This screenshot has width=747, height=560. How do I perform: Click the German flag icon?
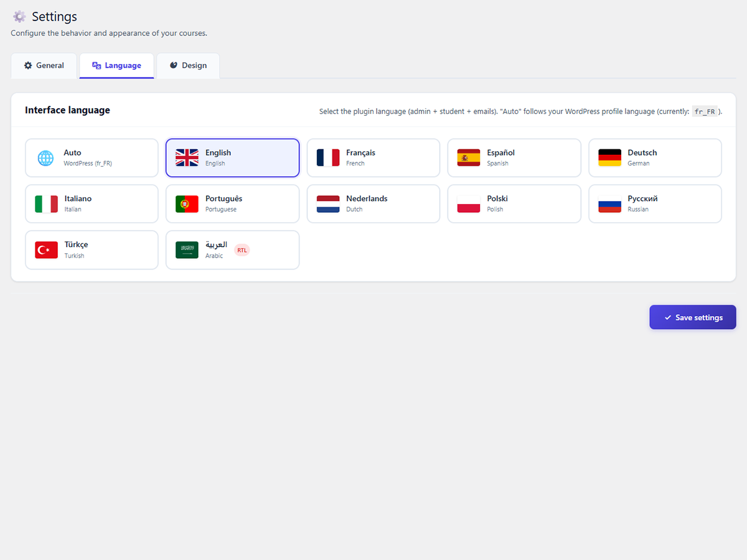pos(609,158)
